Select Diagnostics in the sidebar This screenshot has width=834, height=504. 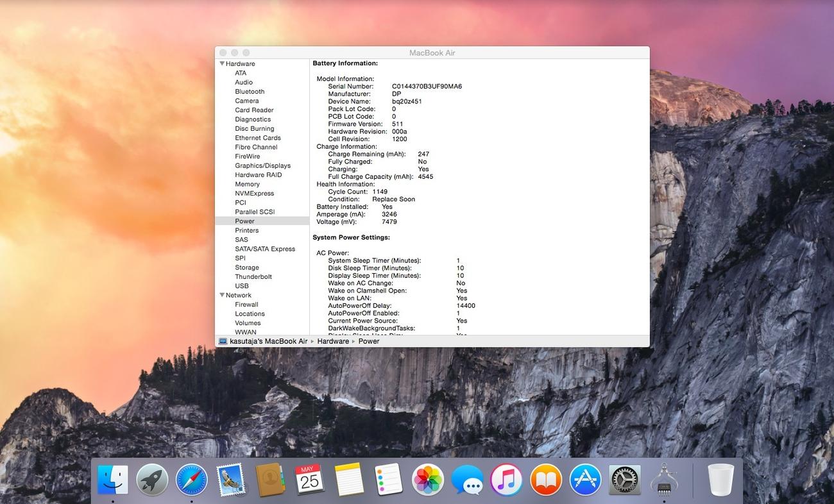click(x=253, y=119)
